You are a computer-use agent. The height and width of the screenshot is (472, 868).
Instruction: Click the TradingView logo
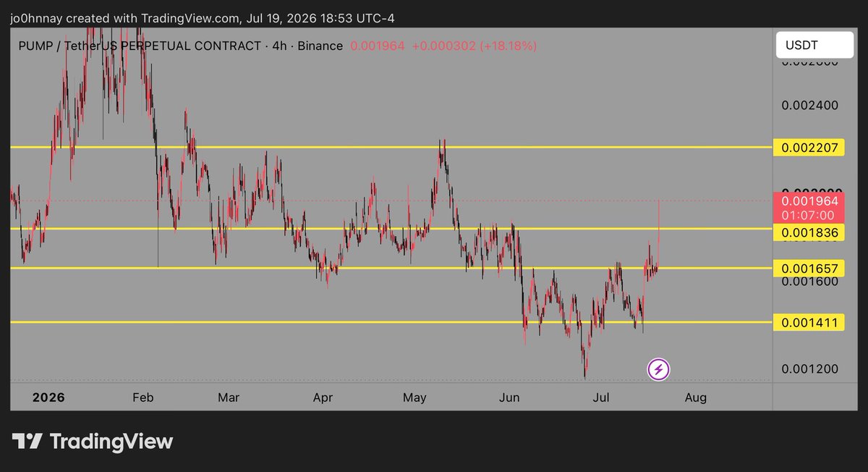coord(93,441)
